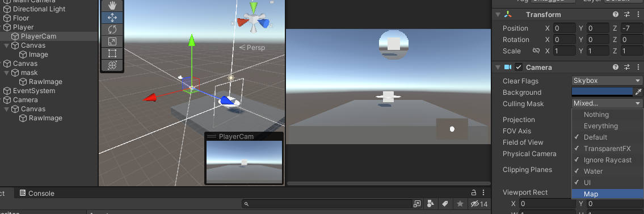Lock the Project panel with padlock icon

[x=474, y=192]
